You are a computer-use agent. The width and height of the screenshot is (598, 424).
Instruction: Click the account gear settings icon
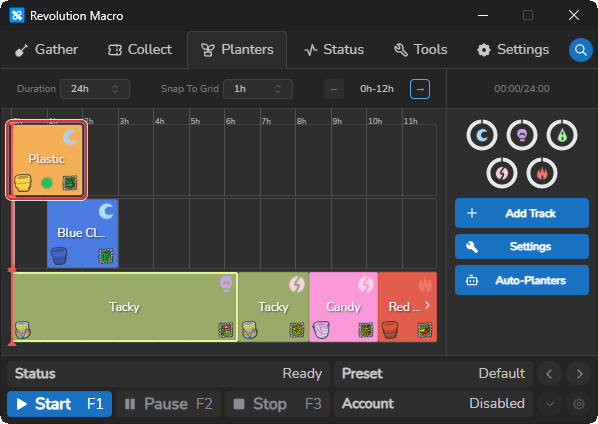(579, 404)
